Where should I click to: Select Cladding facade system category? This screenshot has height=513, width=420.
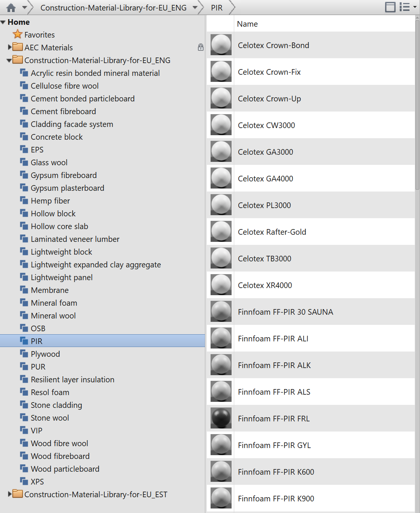tap(72, 124)
